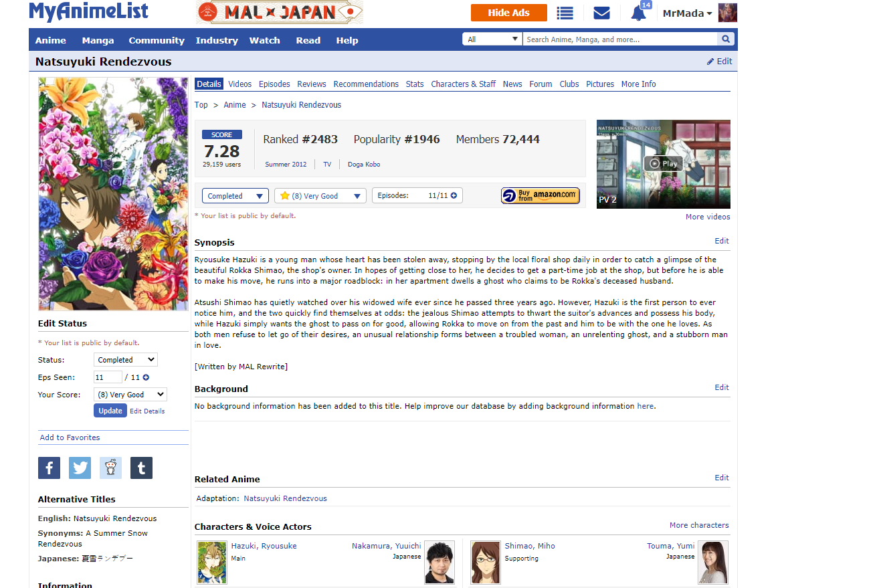The height and width of the screenshot is (588, 877).
Task: Open the Doga Kobo studio link
Action: (364, 165)
